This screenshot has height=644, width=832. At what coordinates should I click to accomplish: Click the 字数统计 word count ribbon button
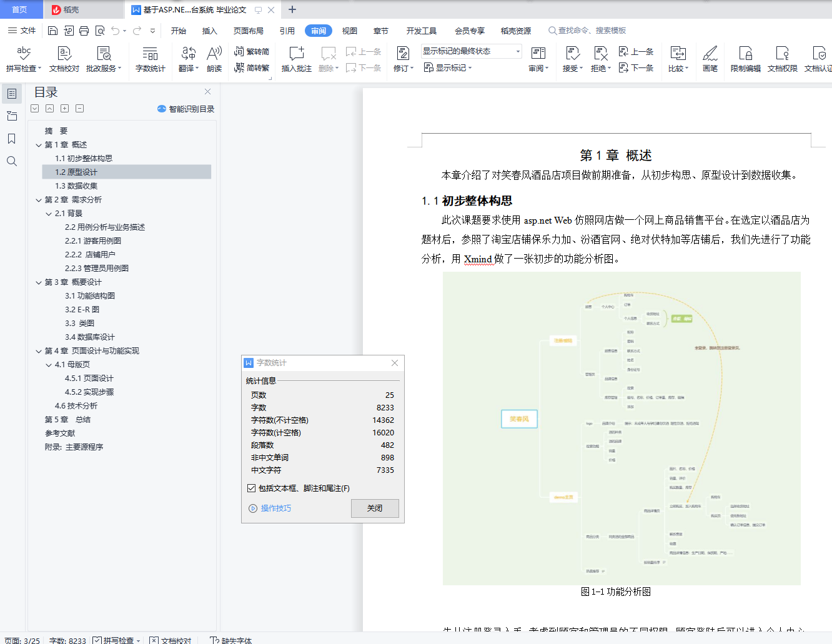pyautogui.click(x=151, y=59)
